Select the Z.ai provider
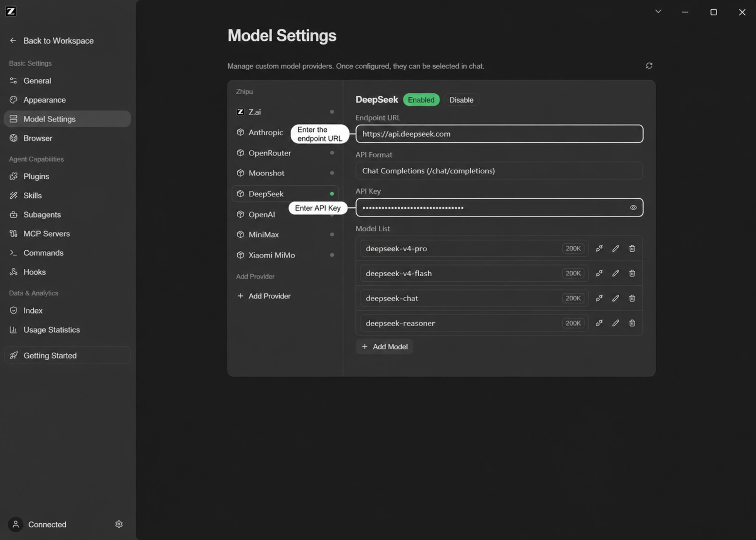The height and width of the screenshot is (540, 756). (x=285, y=112)
